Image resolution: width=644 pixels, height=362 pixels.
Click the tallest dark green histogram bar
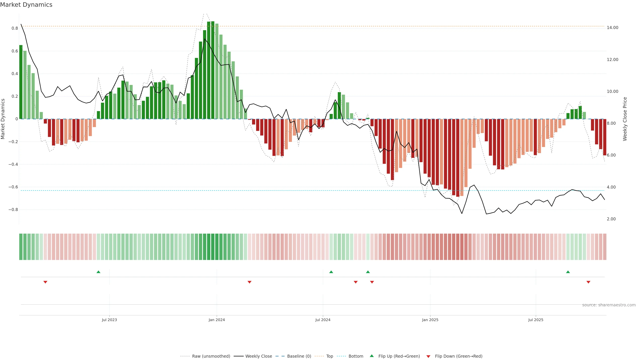tap(212, 70)
